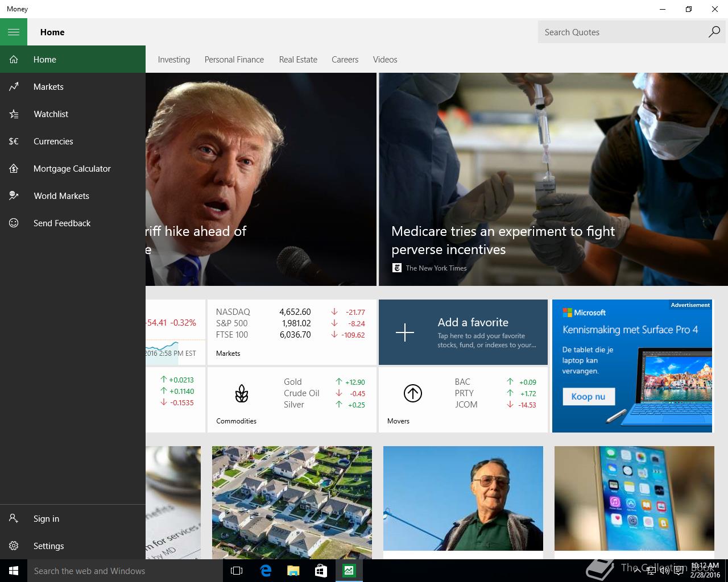This screenshot has width=728, height=582.
Task: Click the Money app taskbar icon
Action: (x=349, y=571)
